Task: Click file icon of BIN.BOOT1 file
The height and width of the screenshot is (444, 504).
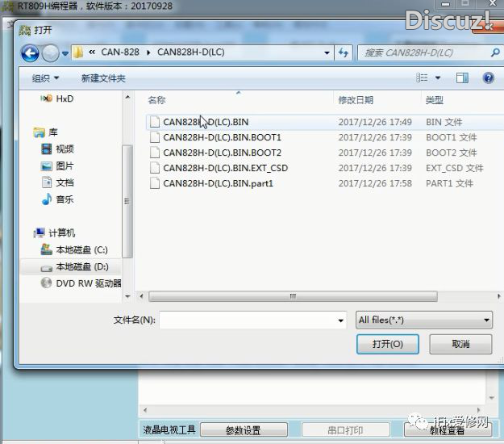Action: tap(155, 137)
